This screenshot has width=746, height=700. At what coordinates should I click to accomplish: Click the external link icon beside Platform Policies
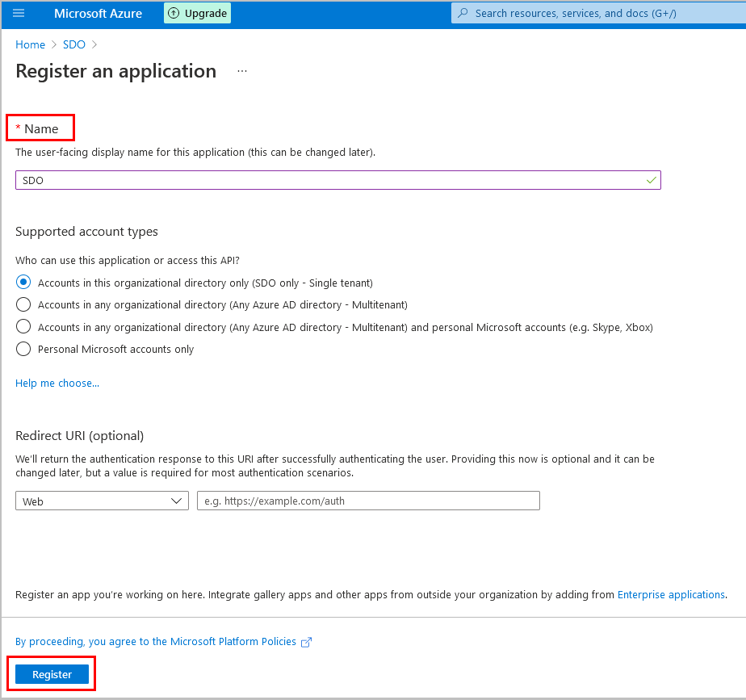coord(307,642)
